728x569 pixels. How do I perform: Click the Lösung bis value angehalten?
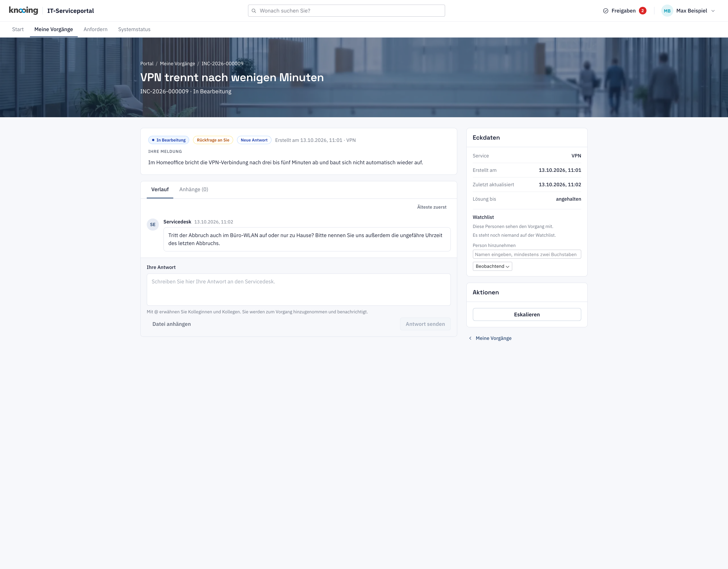point(568,199)
